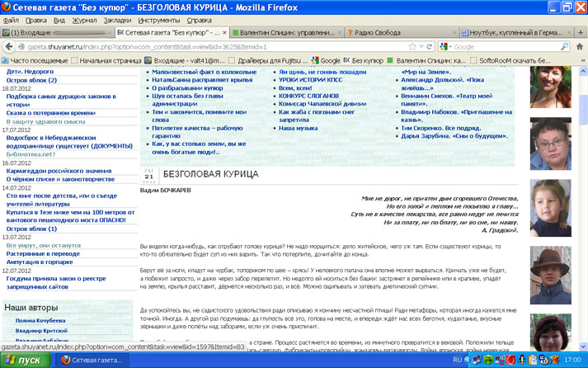Click the vertical scrollbar thumb
Image resolution: width=588 pixels, height=368 pixels.
point(583,109)
